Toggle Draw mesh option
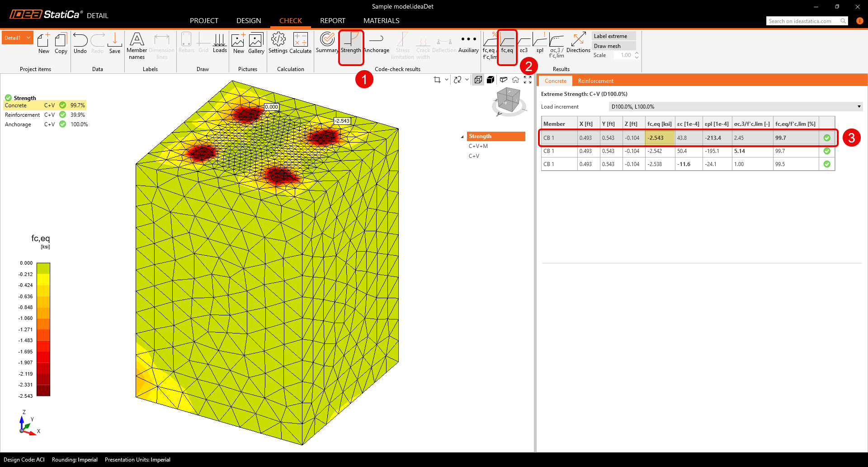868x467 pixels. pyautogui.click(x=613, y=46)
